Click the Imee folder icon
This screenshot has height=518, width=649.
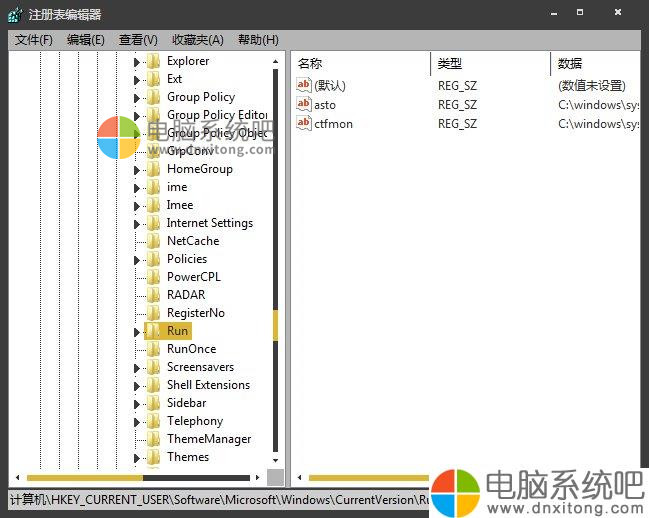tap(154, 205)
